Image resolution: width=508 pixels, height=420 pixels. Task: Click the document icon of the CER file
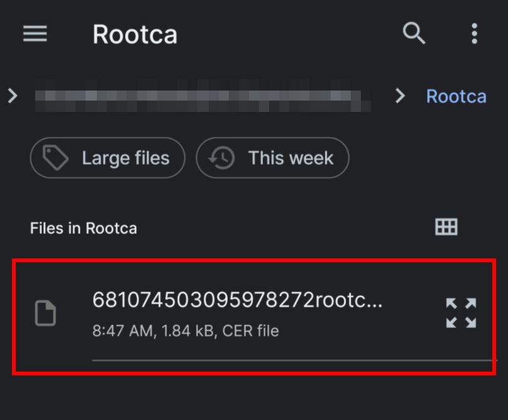tap(45, 313)
